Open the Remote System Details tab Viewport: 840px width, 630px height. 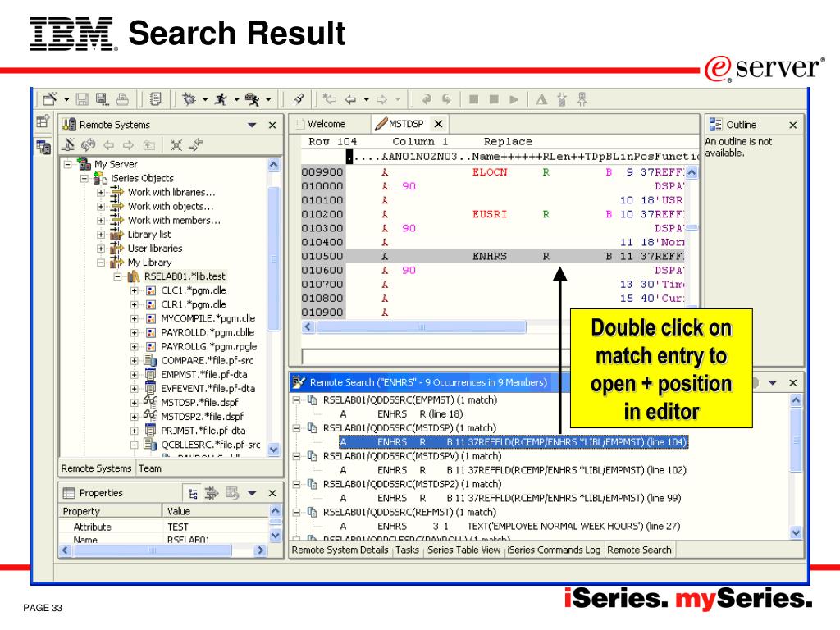(340, 550)
